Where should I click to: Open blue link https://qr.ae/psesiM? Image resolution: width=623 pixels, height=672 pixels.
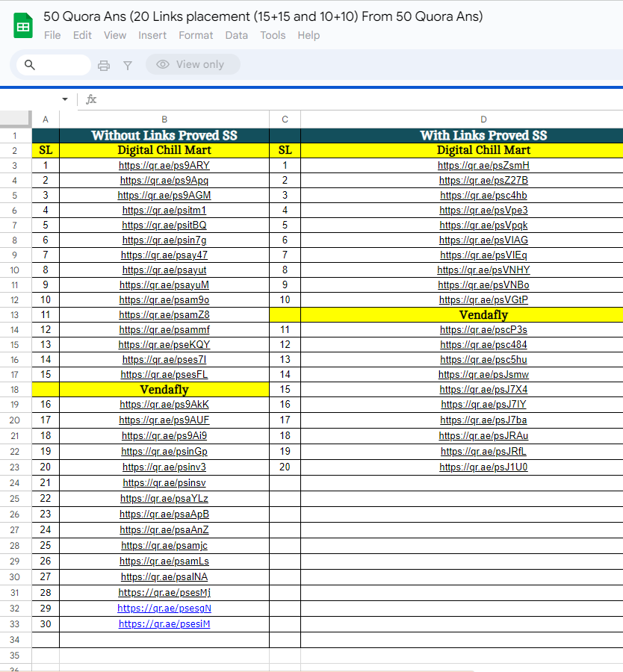coord(164,624)
